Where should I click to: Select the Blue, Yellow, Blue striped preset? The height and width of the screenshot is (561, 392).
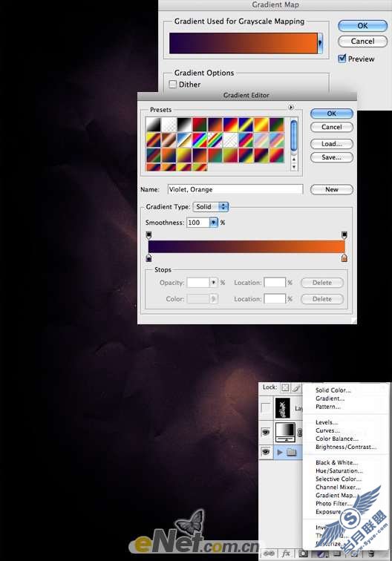(246, 125)
